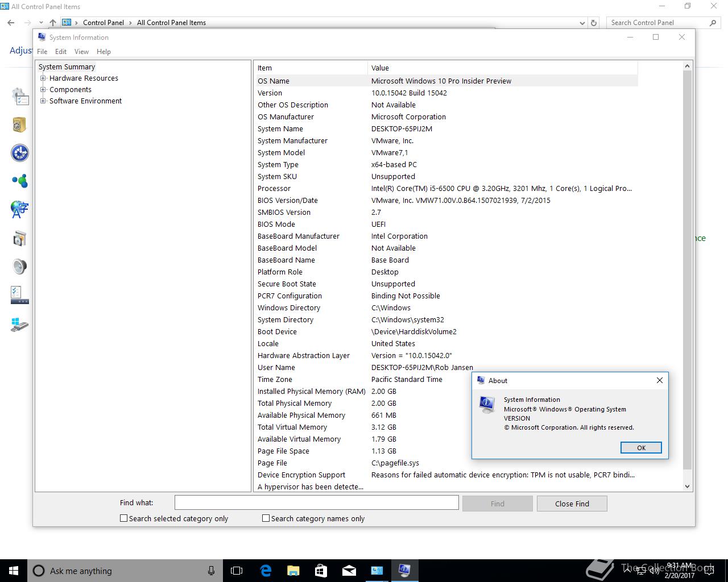Click the Find button
The width and height of the screenshot is (728, 582).
tap(498, 504)
